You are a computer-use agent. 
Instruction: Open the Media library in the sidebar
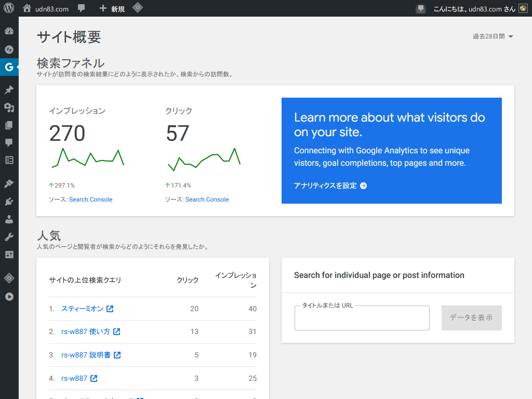[9, 108]
